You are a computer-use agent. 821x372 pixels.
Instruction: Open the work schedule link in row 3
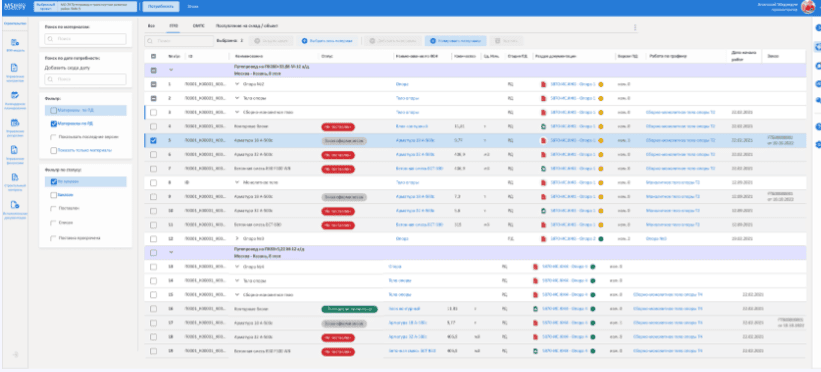point(681,112)
